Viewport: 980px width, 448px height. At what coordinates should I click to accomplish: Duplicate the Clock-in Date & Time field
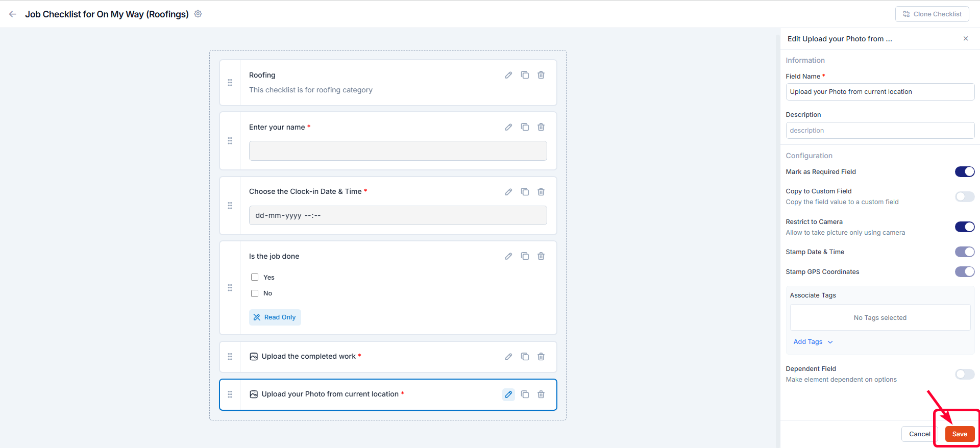click(x=525, y=192)
